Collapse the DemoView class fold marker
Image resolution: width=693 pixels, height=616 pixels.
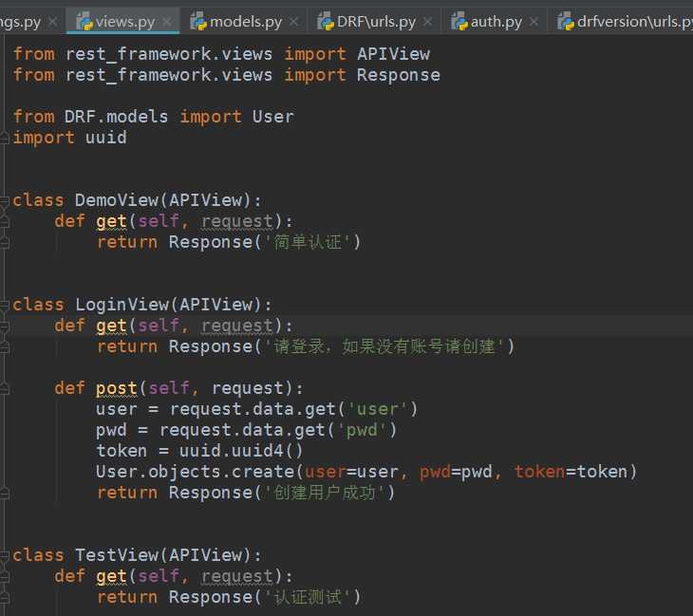(5, 200)
